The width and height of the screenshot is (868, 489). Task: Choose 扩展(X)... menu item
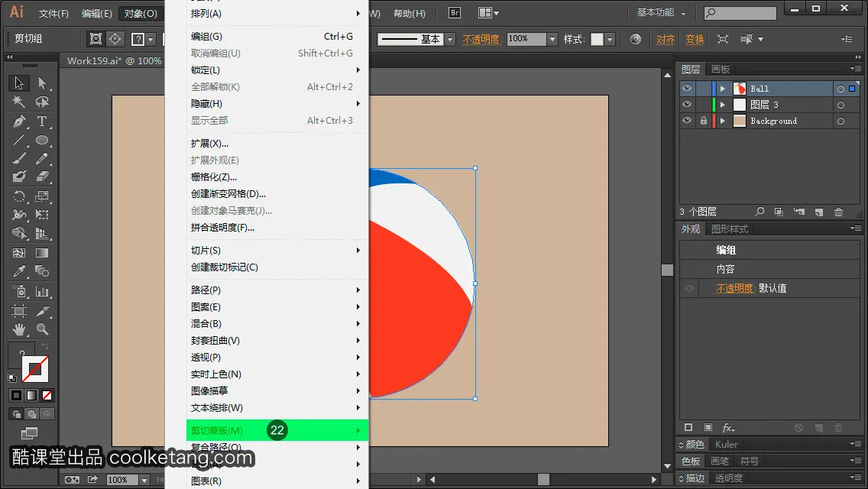(277, 143)
